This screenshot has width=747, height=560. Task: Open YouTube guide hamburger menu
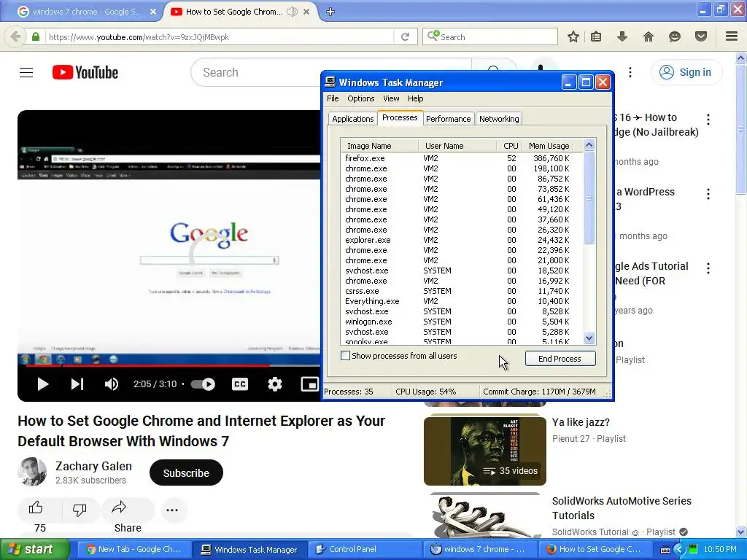coord(26,72)
